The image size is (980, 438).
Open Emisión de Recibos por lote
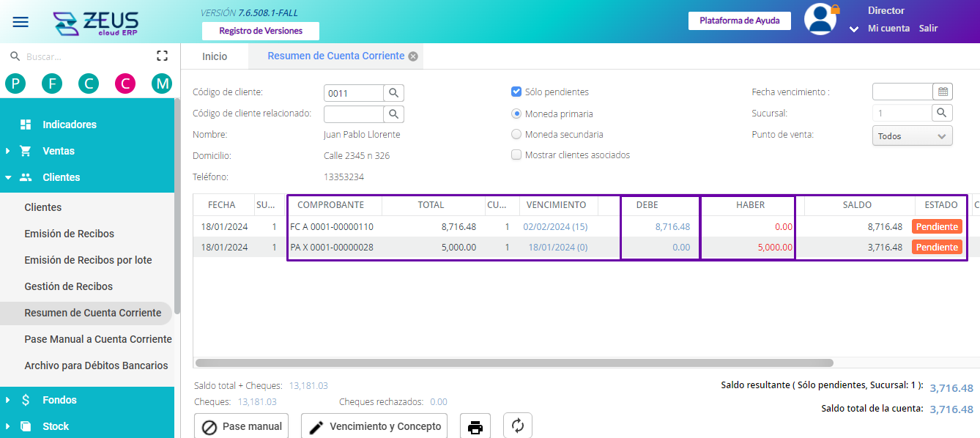tap(88, 260)
